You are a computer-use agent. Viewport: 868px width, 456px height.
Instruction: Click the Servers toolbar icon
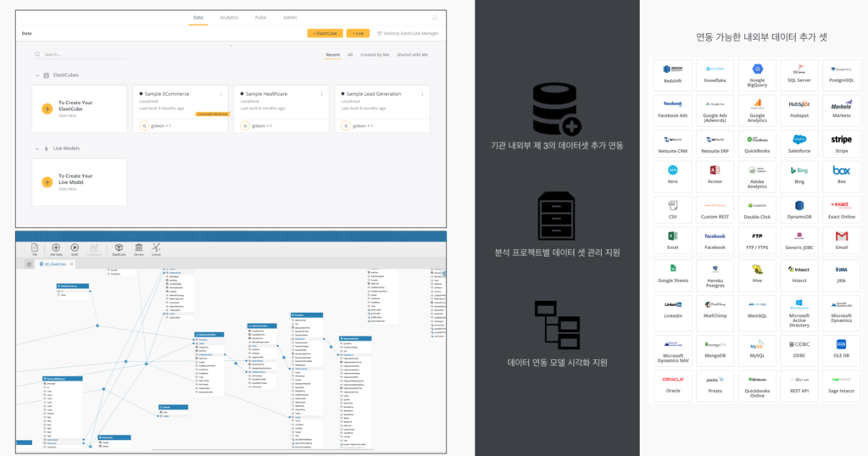coord(139,249)
